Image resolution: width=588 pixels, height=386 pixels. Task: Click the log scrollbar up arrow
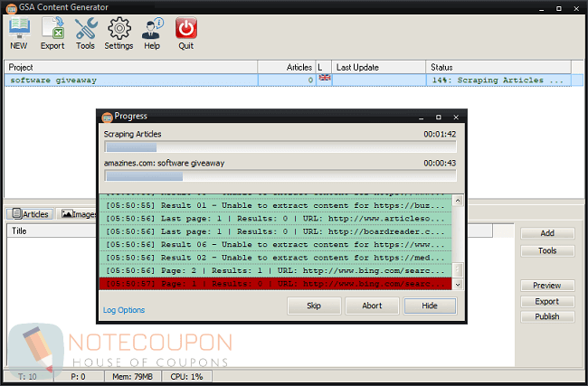(458, 201)
